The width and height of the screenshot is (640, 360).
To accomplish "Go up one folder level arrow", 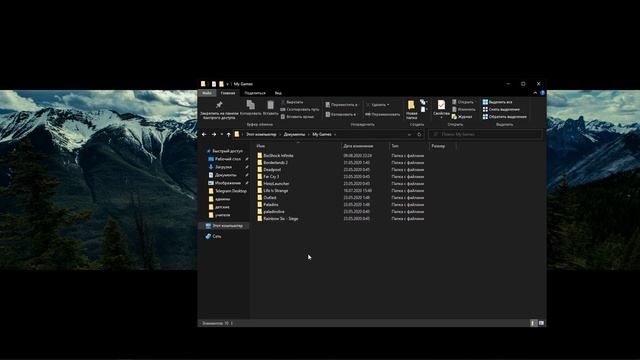I will (x=229, y=134).
